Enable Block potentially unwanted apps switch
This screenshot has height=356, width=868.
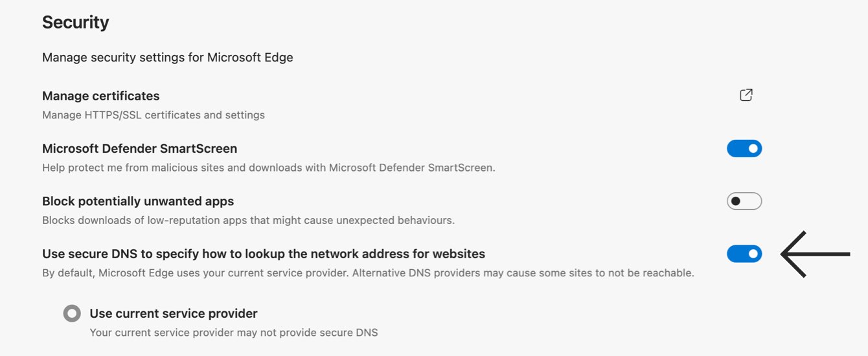tap(744, 201)
